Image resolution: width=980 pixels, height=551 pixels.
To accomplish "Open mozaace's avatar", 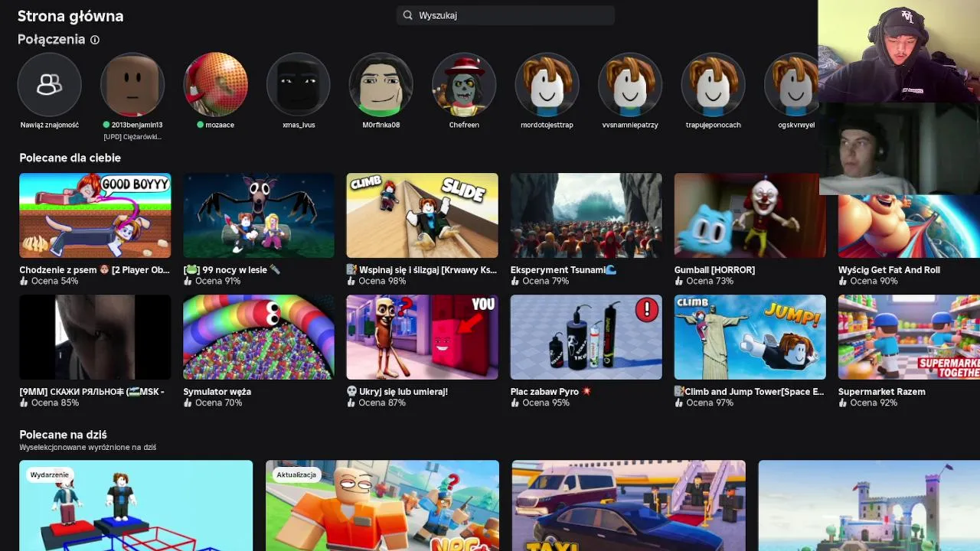I will pos(215,84).
